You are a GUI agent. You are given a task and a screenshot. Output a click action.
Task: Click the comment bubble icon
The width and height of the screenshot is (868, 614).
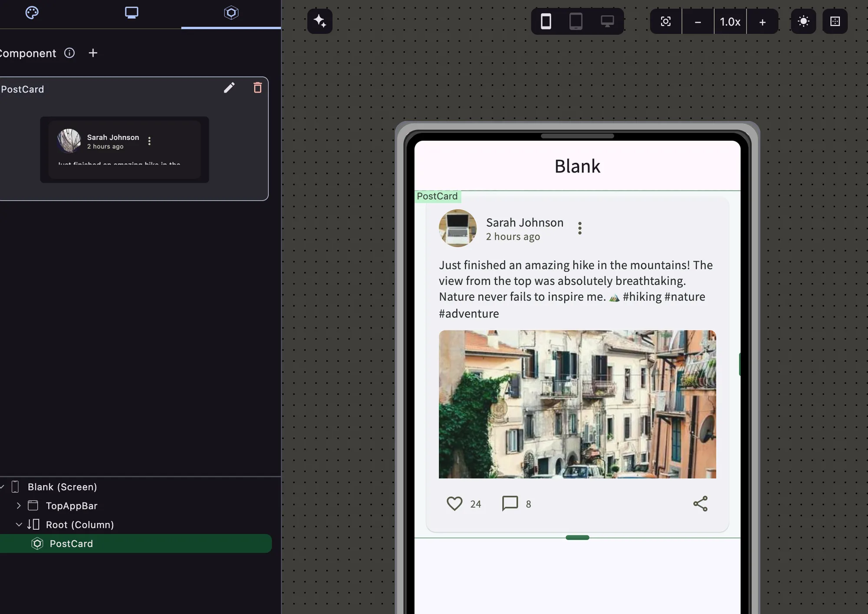tap(510, 504)
